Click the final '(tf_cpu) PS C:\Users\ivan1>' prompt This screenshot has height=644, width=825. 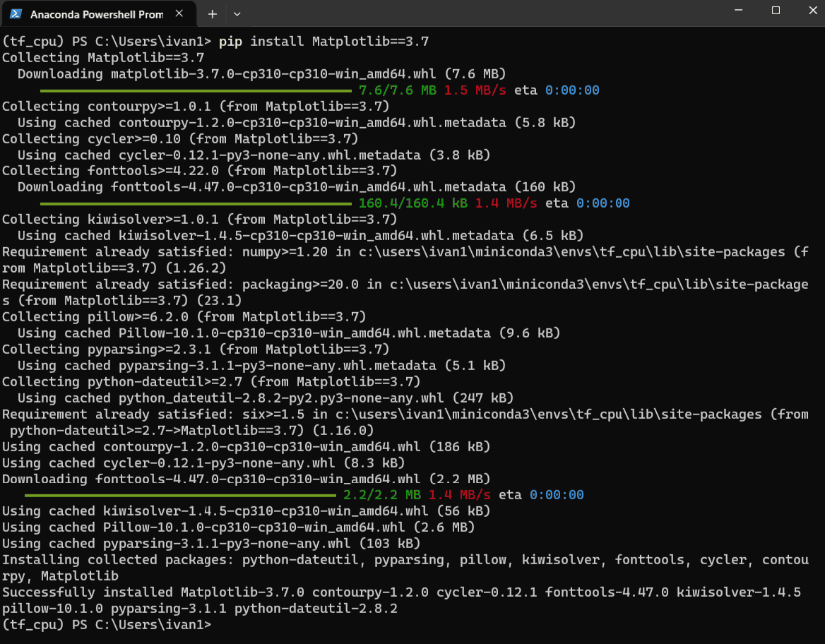pyautogui.click(x=107, y=625)
